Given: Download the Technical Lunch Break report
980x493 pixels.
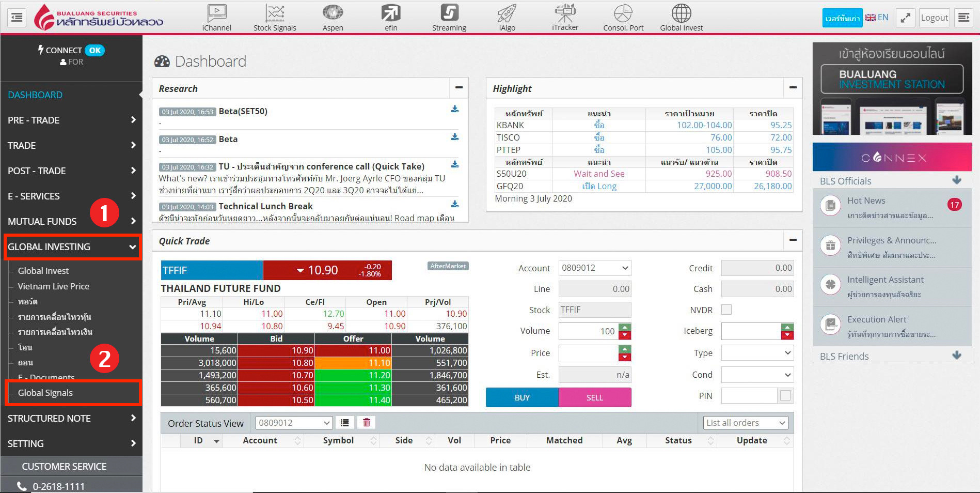Looking at the screenshot, I should tap(455, 204).
